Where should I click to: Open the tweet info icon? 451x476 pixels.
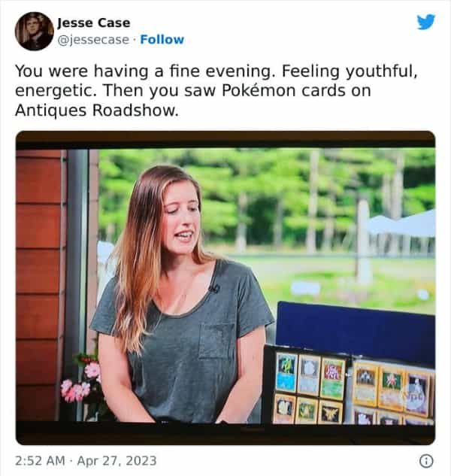426,461
